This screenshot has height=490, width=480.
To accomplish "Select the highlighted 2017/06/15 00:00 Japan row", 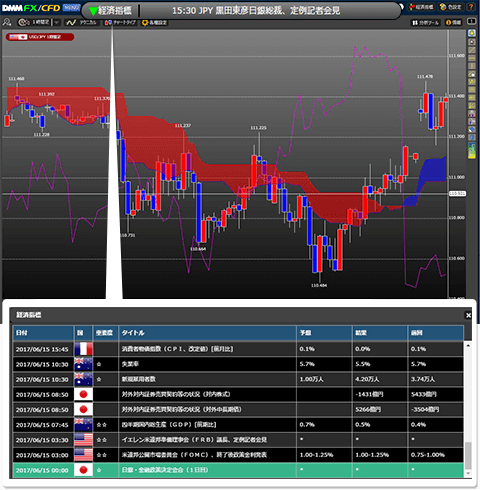I will tap(238, 470).
